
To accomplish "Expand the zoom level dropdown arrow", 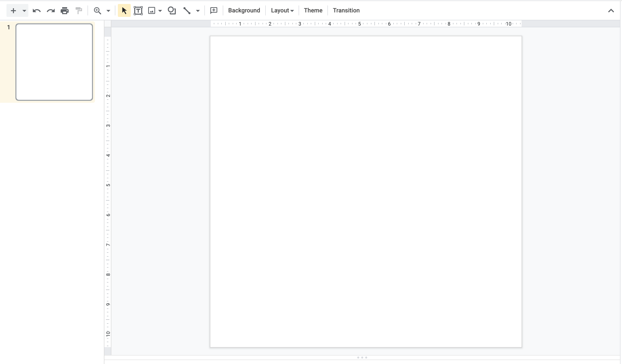I will coord(108,11).
